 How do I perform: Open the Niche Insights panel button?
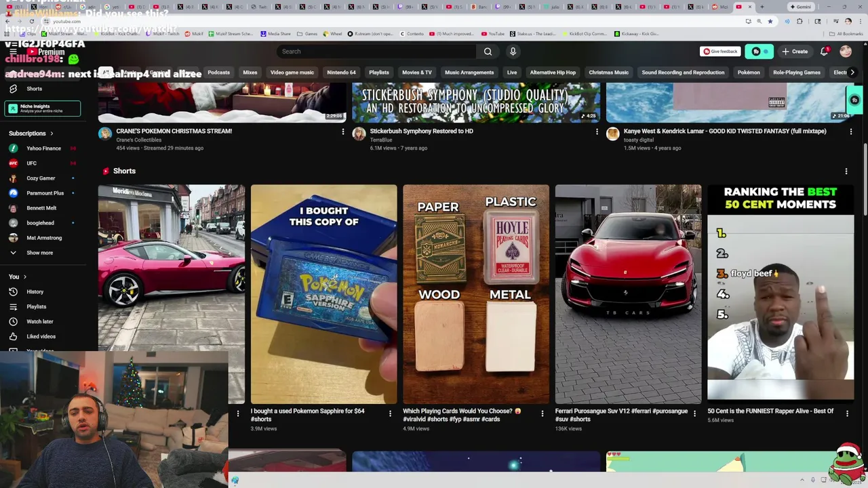(x=43, y=108)
